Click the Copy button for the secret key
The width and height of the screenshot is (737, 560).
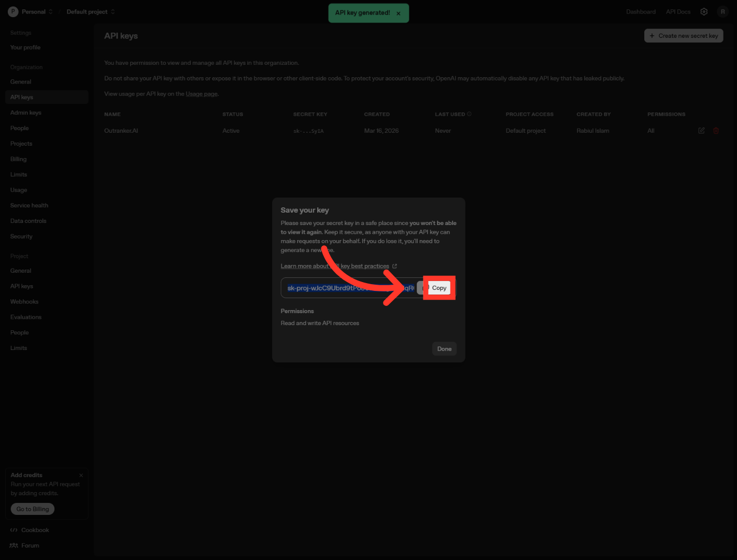tap(438, 288)
